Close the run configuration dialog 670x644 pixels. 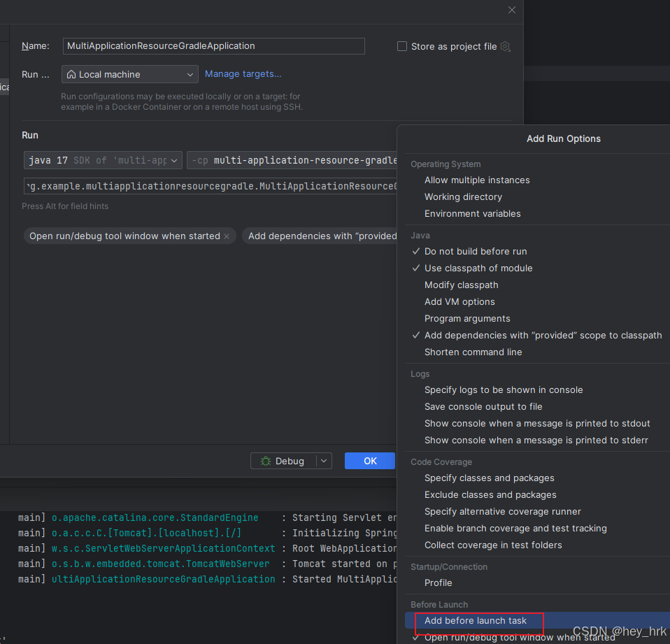[x=511, y=10]
